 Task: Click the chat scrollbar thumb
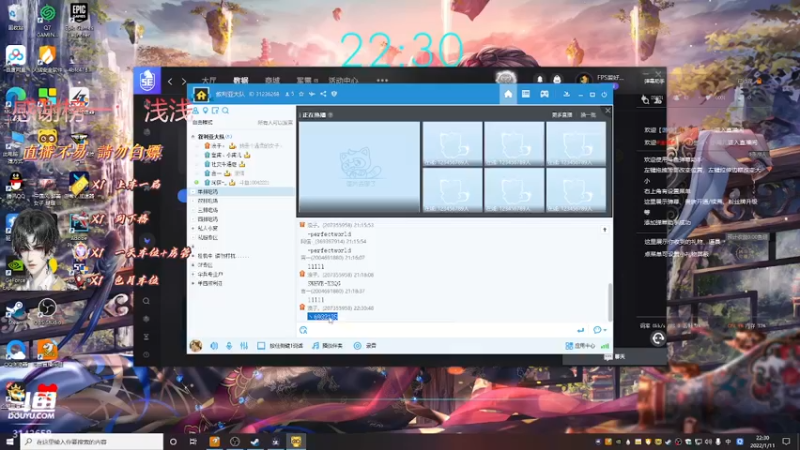click(610, 302)
